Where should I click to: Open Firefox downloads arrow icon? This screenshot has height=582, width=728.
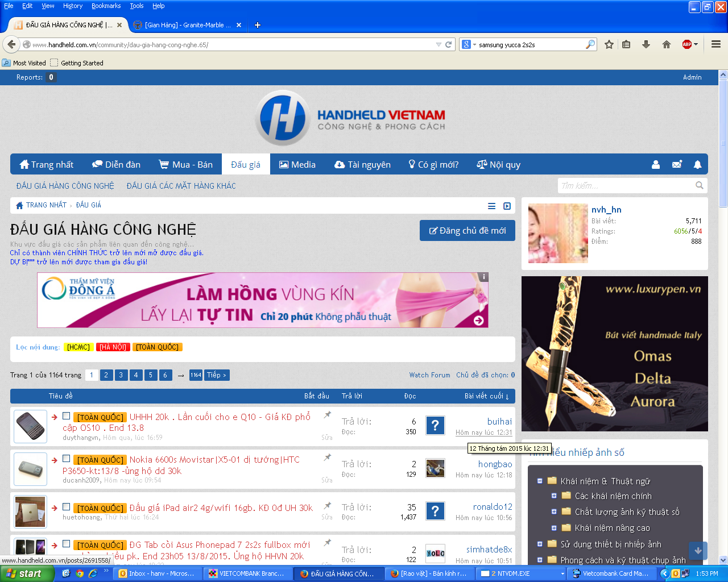pos(646,44)
